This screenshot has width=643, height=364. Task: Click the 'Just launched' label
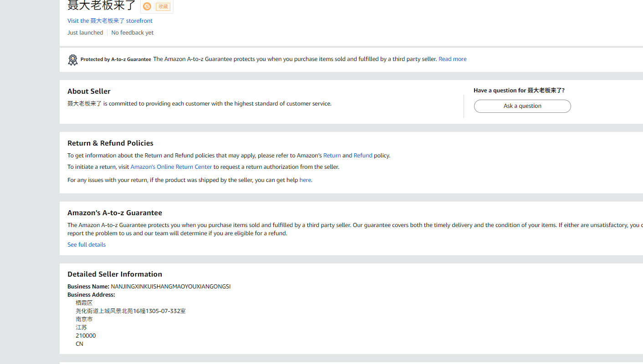click(85, 32)
